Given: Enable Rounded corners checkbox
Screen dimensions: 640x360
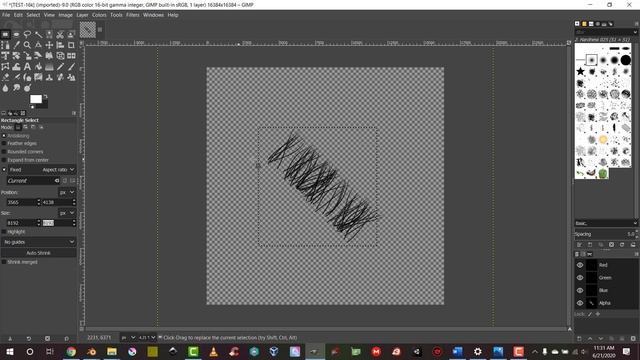Looking at the screenshot, I should coord(4,152).
